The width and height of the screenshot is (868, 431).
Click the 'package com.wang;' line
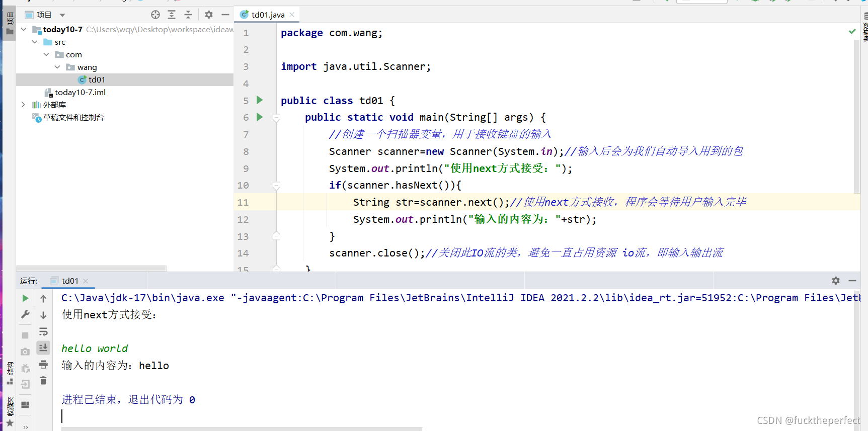pos(332,33)
